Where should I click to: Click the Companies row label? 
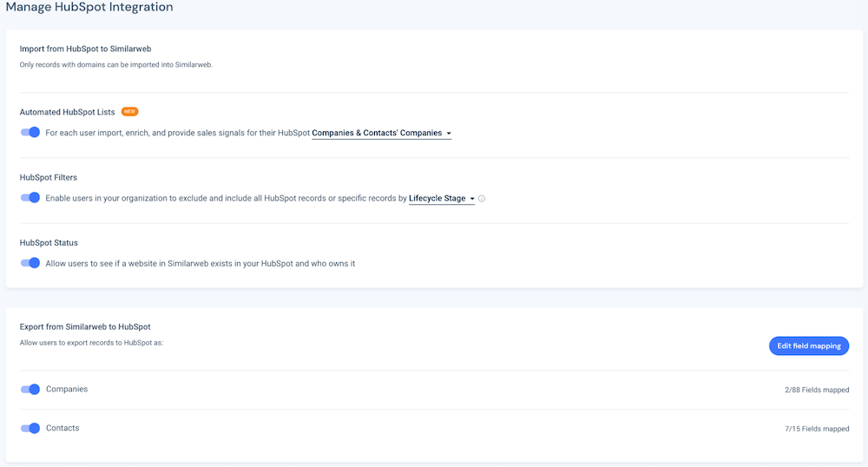click(67, 389)
